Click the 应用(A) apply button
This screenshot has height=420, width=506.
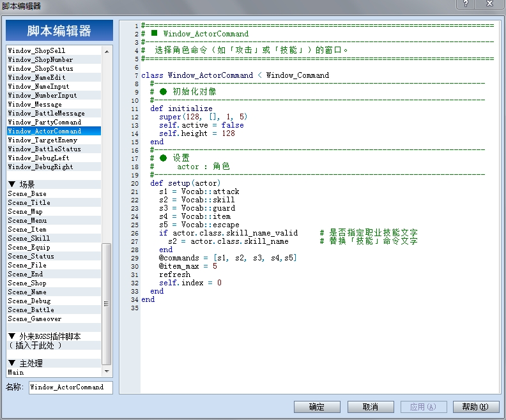point(423,407)
